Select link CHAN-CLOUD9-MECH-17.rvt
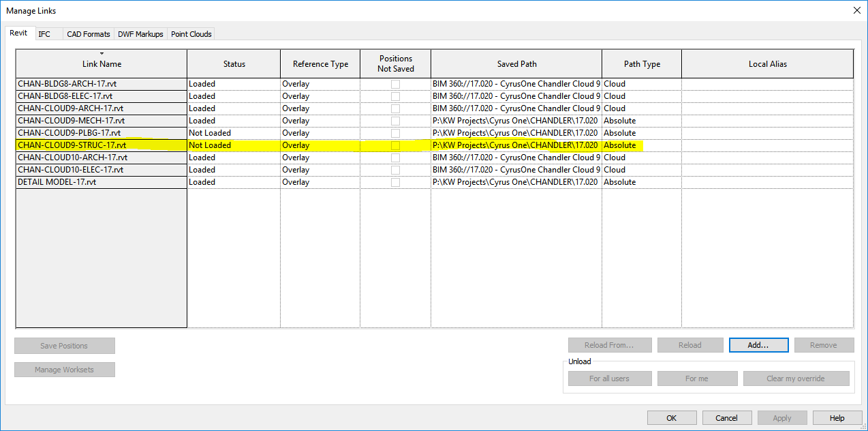This screenshot has height=431, width=868. pos(102,121)
